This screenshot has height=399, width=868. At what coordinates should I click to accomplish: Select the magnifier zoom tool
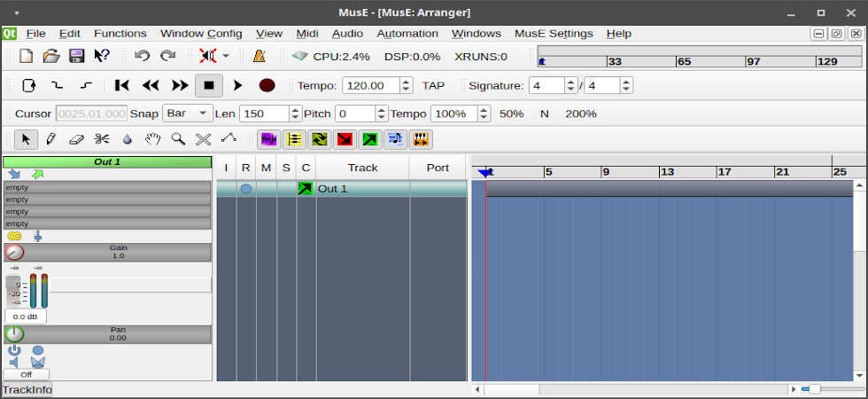pos(178,139)
